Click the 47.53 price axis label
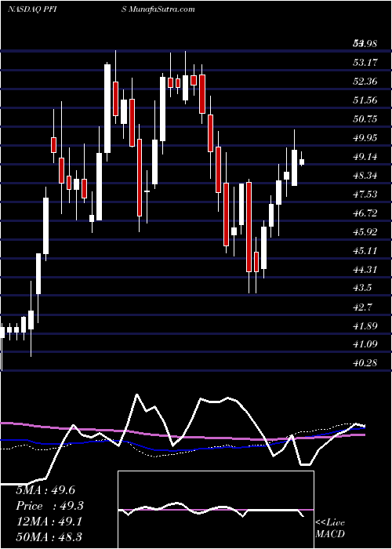Viewport: 392px width, 549px height. point(365,195)
